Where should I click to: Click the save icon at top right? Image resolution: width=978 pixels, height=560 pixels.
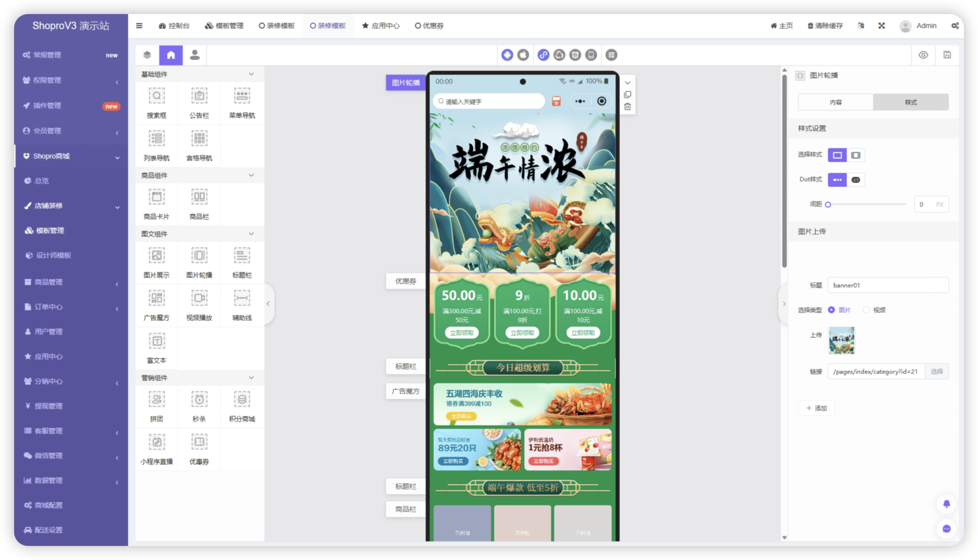(947, 55)
